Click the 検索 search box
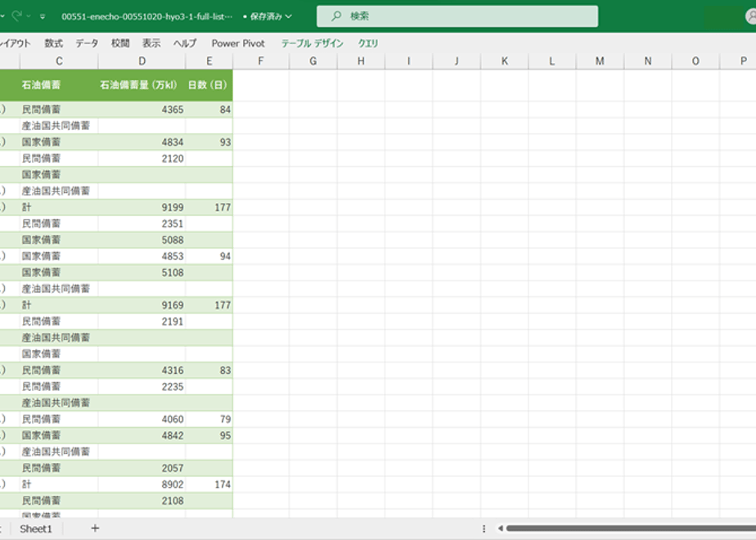 (457, 16)
